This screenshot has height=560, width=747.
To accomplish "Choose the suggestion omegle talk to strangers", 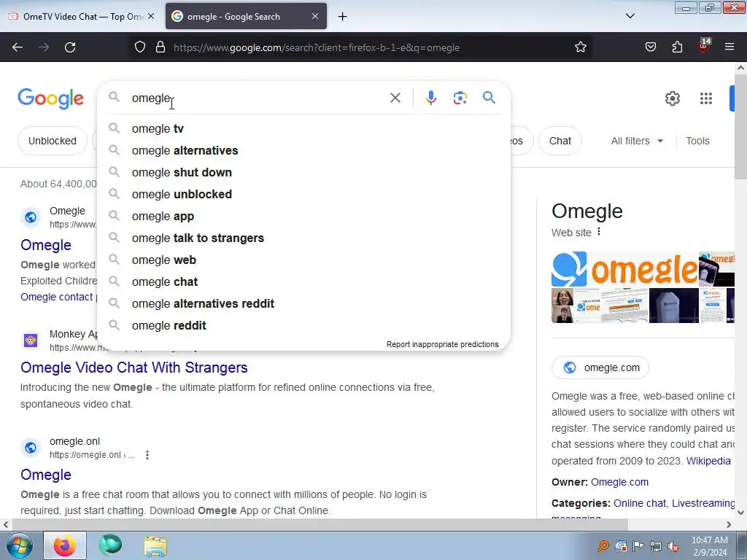I will coord(303,238).
